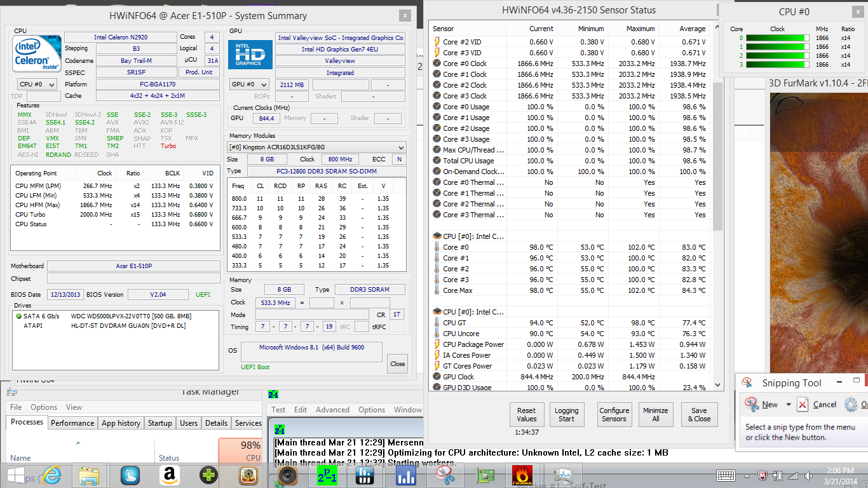Click the Intel Celeron logo in System Summary
The height and width of the screenshot is (488, 868).
[36, 53]
